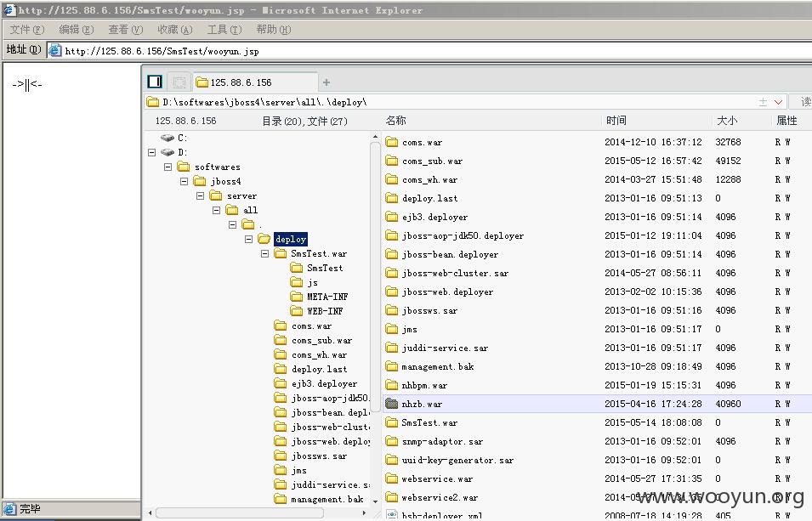Collapse the D: drive tree node

(151, 152)
